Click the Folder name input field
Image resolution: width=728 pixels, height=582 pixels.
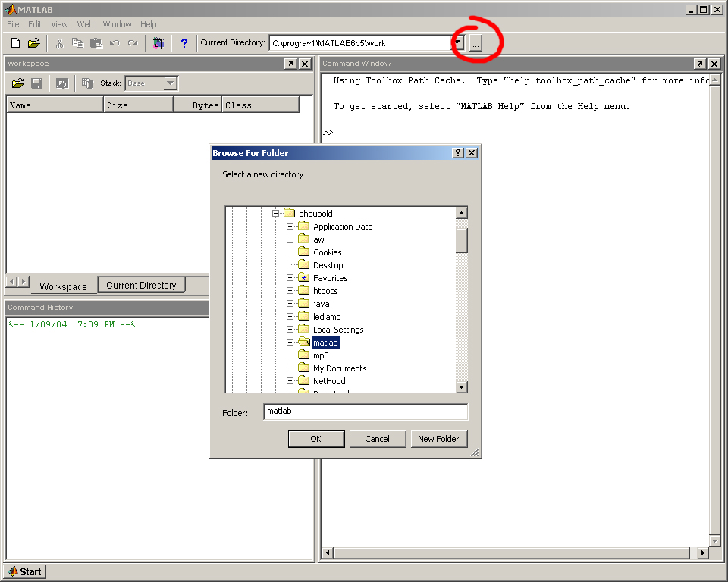click(366, 411)
